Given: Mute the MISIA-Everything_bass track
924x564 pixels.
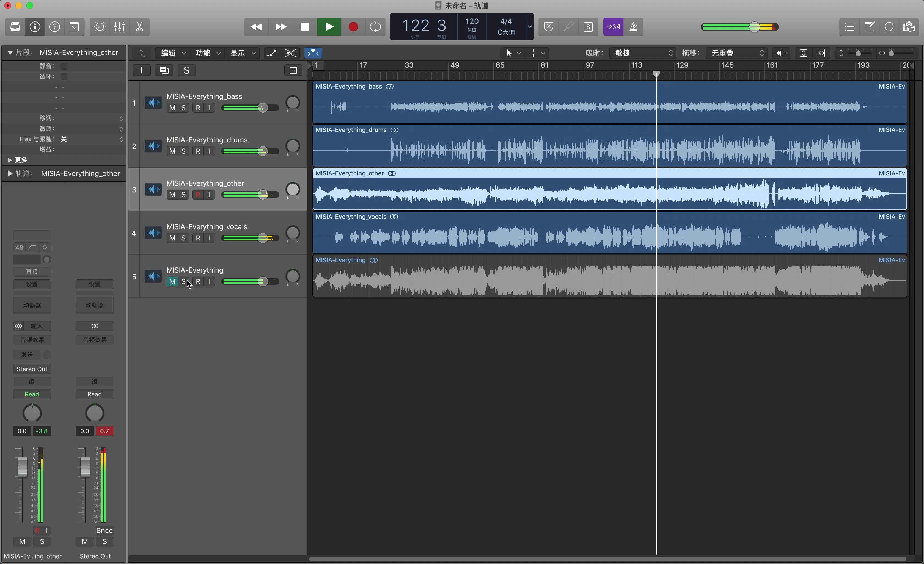Looking at the screenshot, I should (x=172, y=108).
